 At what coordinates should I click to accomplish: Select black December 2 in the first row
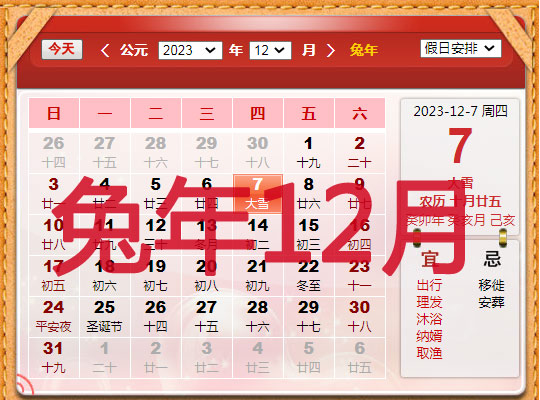coord(360,153)
